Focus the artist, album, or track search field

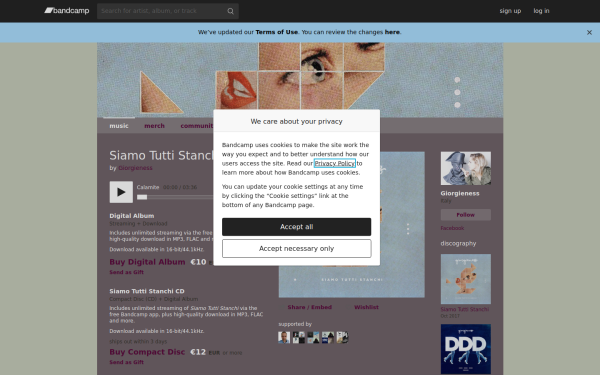[168, 11]
